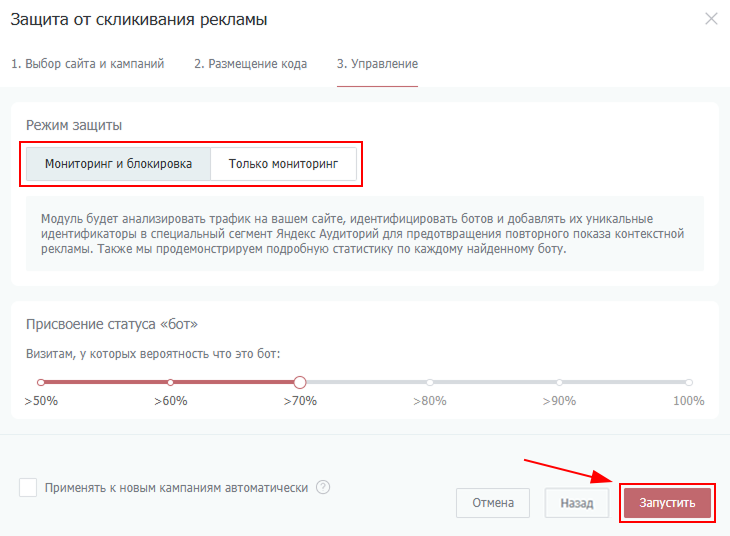Select the '3. Управление' tab
Viewport: 730px width, 536px height.
click(377, 64)
